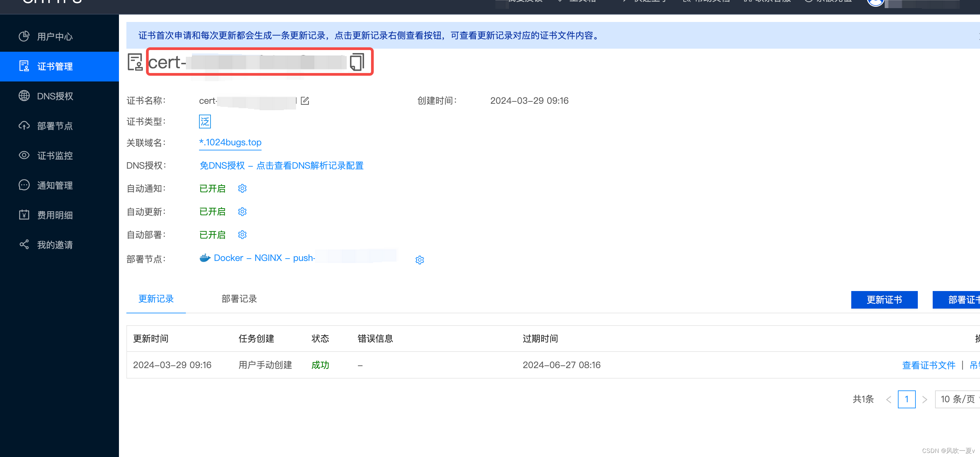Click the Docker whale icon
This screenshot has height=457, width=980.
tap(205, 258)
